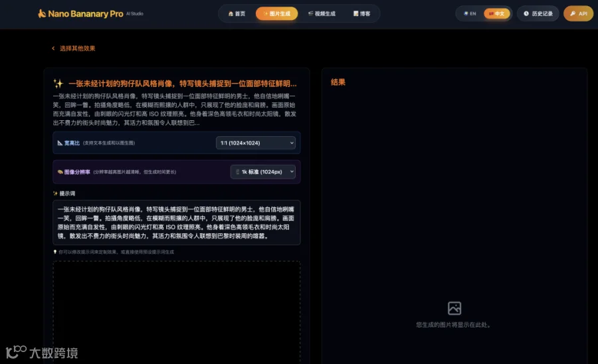Click the Nano Bananary Pro banana logo
Viewport: 598px width, 364px height.
pyautogui.click(x=42, y=14)
